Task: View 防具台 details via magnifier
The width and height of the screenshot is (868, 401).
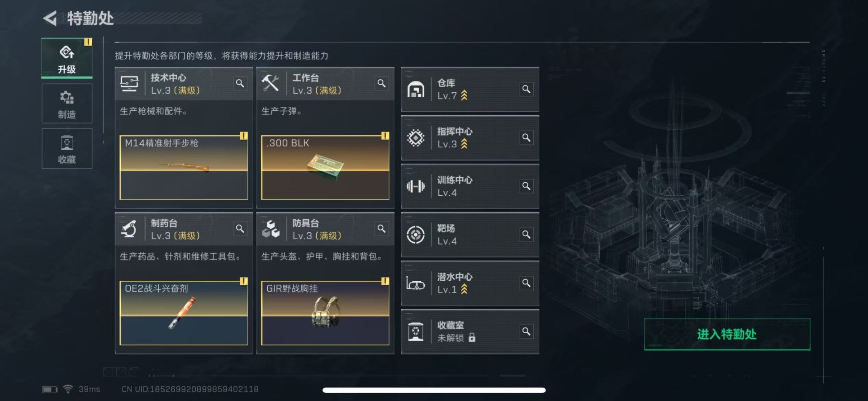Action: [x=382, y=229]
